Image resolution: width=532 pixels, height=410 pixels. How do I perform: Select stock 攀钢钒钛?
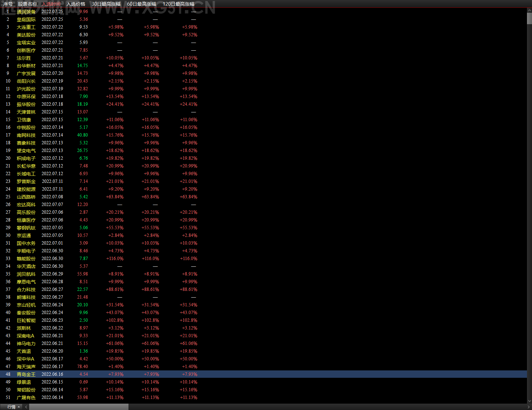[x=26, y=228]
